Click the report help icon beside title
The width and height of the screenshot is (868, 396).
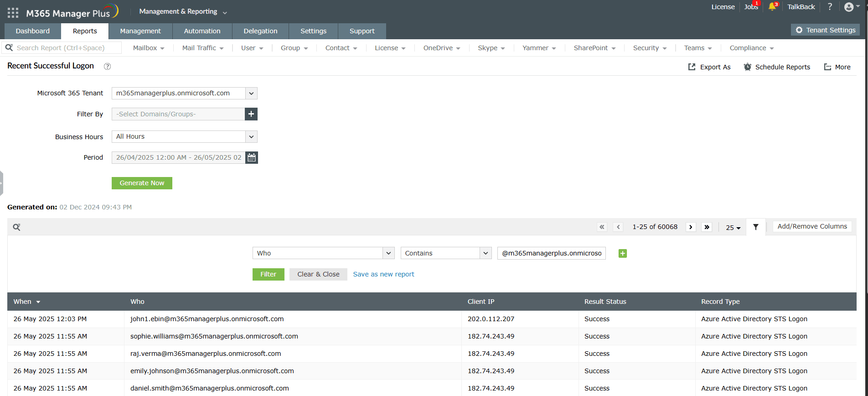pos(107,66)
